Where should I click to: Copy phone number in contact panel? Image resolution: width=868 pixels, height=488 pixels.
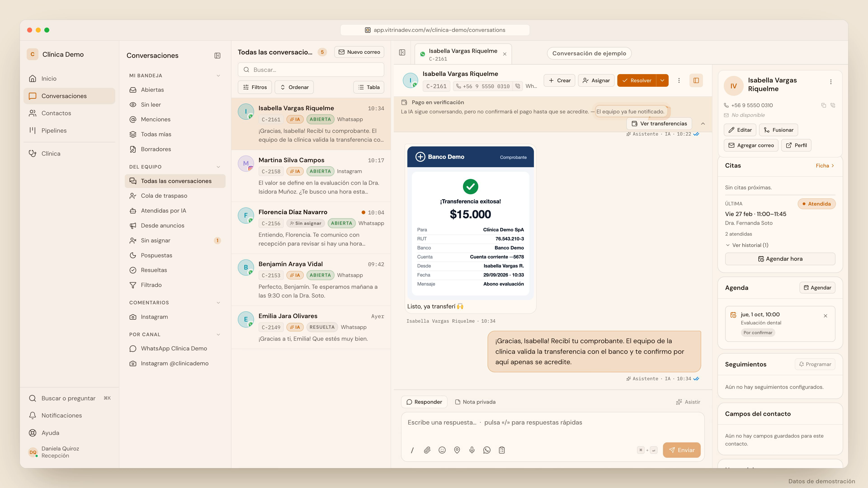pos(823,106)
